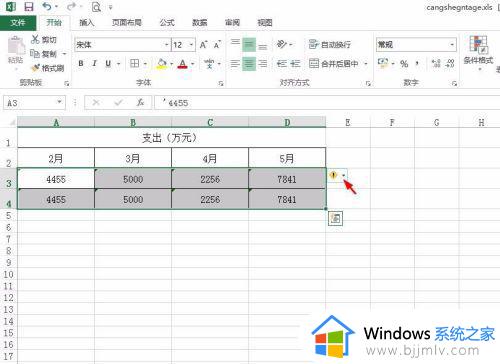500x364 pixels.
Task: Click the Copy (复制) icon
Action: click(35, 54)
